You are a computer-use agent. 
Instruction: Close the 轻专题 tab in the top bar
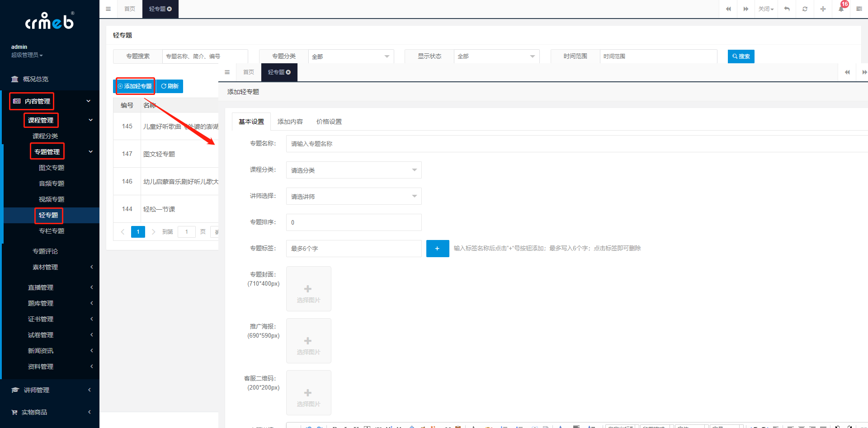click(170, 9)
